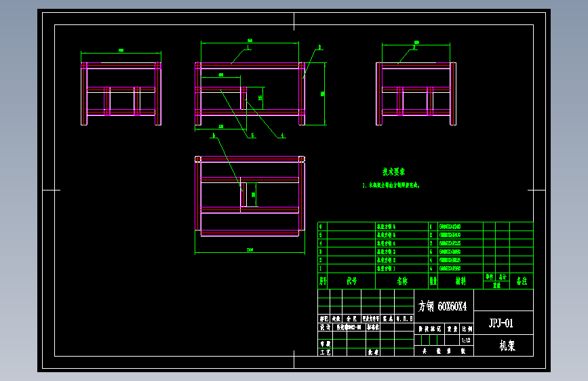Select the material text 方钢 60X60X4
The image size is (588, 381).
442,306
